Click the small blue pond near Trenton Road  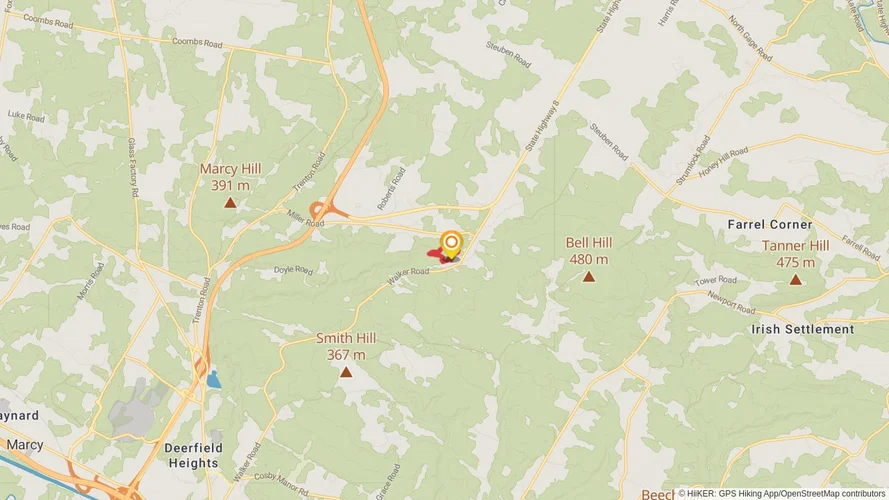pos(213,379)
